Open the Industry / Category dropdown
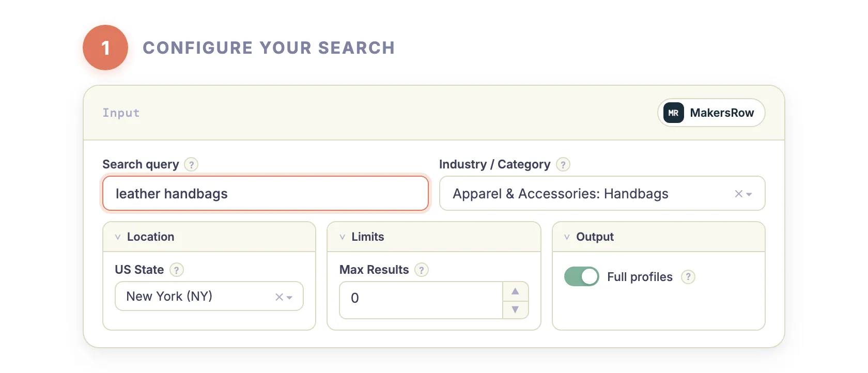868x373 pixels. [750, 194]
